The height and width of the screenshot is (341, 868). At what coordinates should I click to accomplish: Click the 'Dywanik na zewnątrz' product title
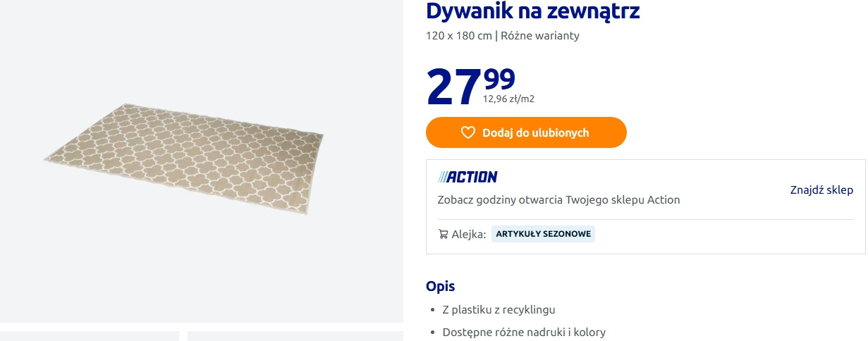[533, 12]
